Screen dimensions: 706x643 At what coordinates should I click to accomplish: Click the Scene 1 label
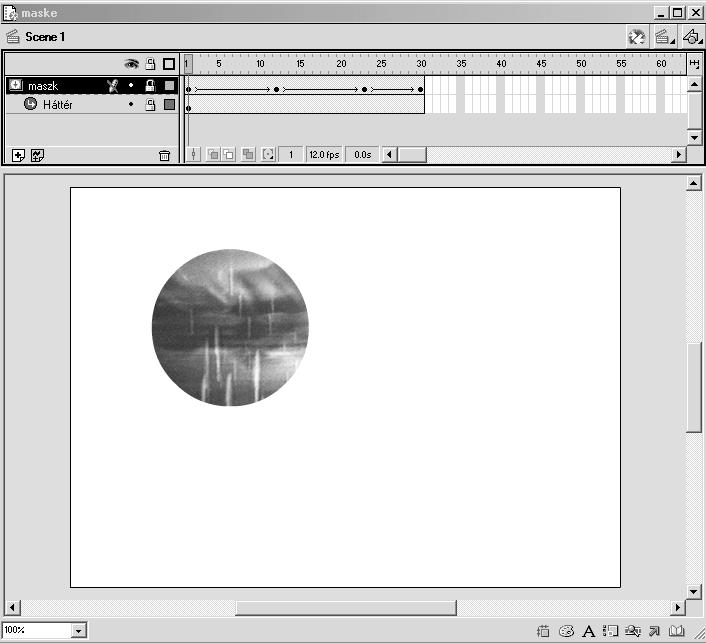(x=45, y=37)
